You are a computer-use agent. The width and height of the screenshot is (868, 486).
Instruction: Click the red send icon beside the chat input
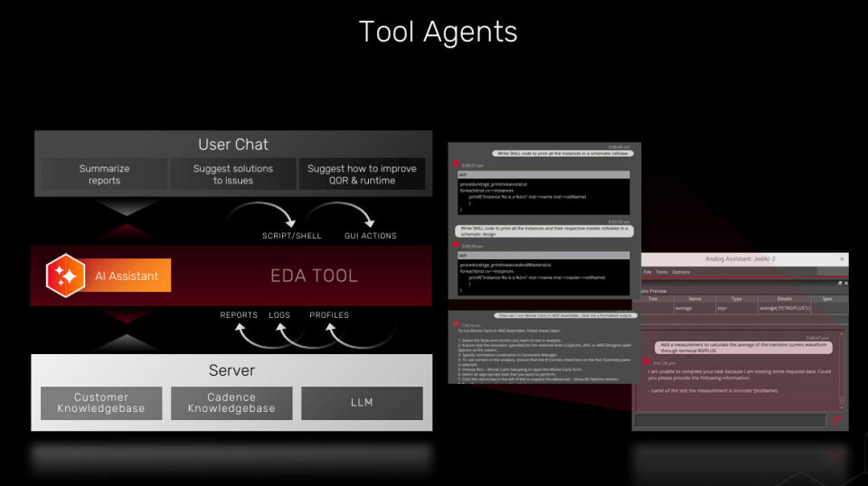click(x=837, y=420)
